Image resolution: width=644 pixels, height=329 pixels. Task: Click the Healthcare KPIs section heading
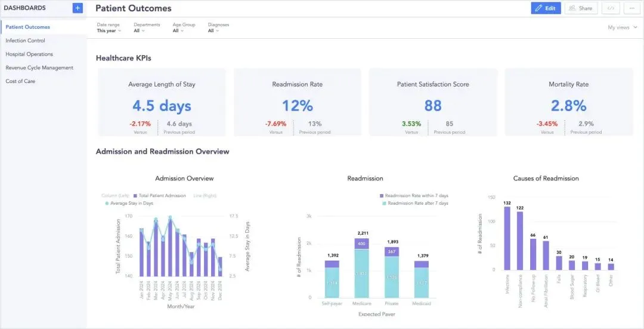click(123, 58)
